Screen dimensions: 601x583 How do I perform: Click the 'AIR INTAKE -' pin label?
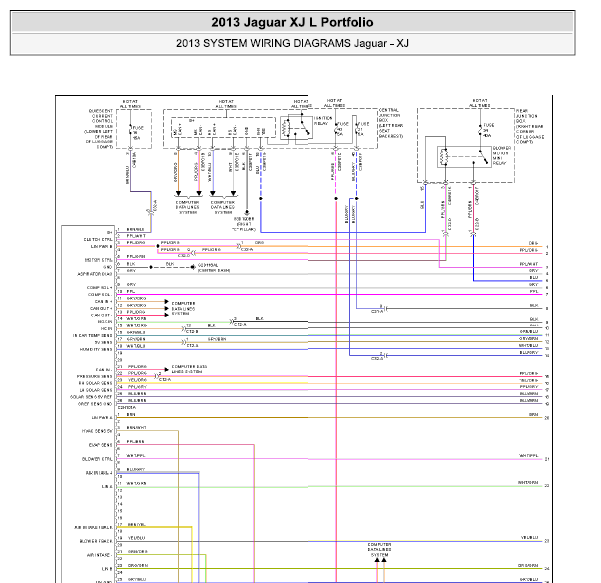99,555
